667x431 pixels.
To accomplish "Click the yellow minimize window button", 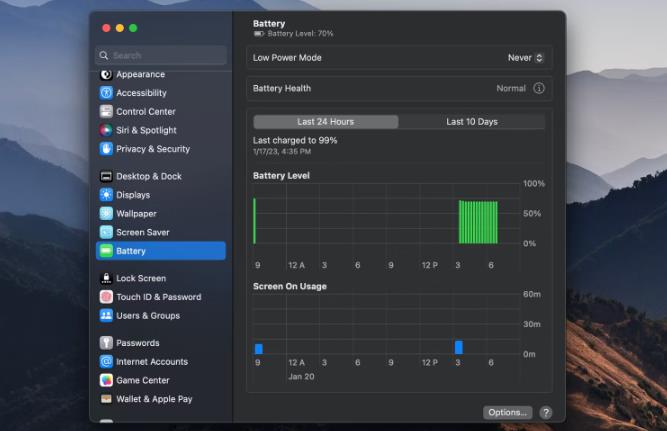I will (x=120, y=28).
